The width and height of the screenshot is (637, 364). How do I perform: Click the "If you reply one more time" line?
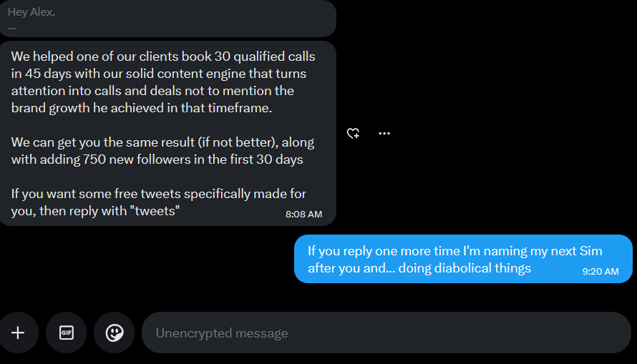[x=455, y=251]
